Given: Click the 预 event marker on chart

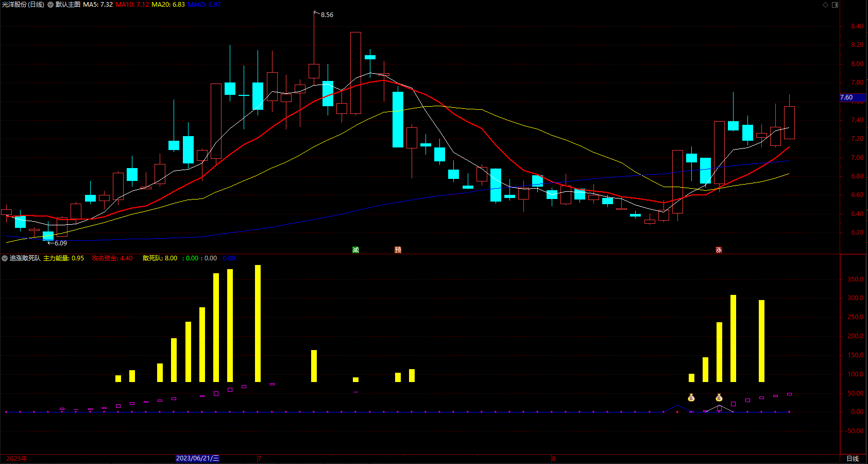Looking at the screenshot, I should pos(398,250).
